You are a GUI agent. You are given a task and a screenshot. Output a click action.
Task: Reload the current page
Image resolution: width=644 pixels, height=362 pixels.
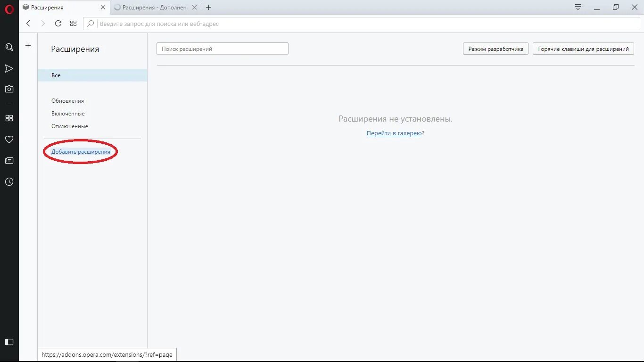click(58, 24)
